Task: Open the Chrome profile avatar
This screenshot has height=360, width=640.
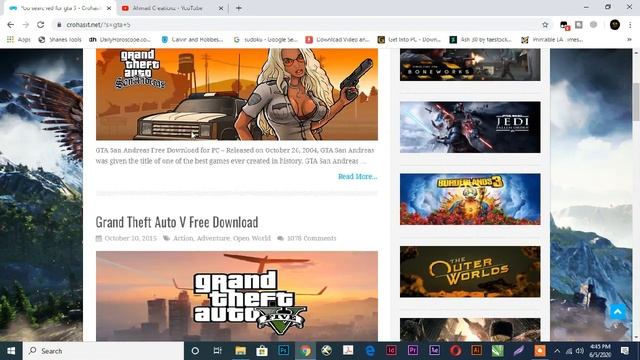Action: click(x=615, y=25)
